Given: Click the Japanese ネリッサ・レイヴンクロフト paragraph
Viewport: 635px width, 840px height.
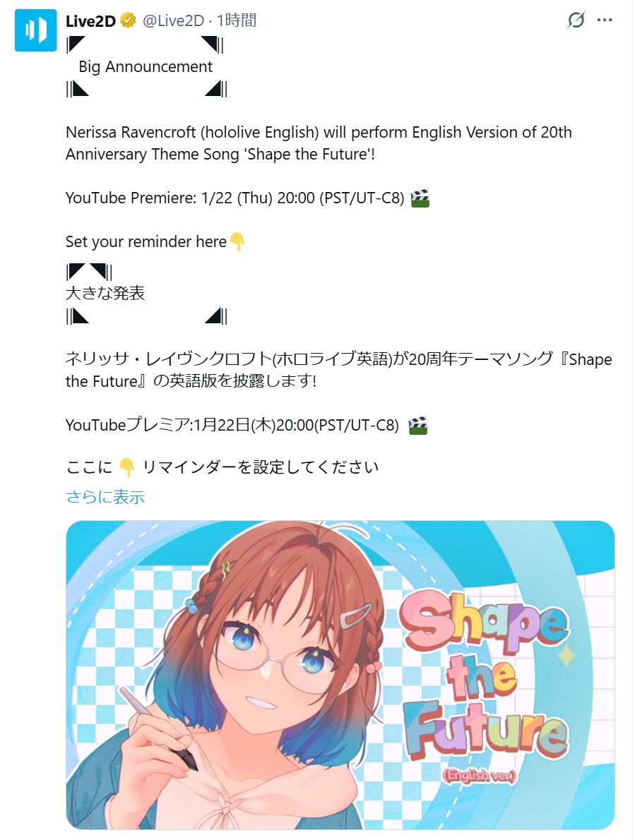Looking at the screenshot, I should click(338, 370).
